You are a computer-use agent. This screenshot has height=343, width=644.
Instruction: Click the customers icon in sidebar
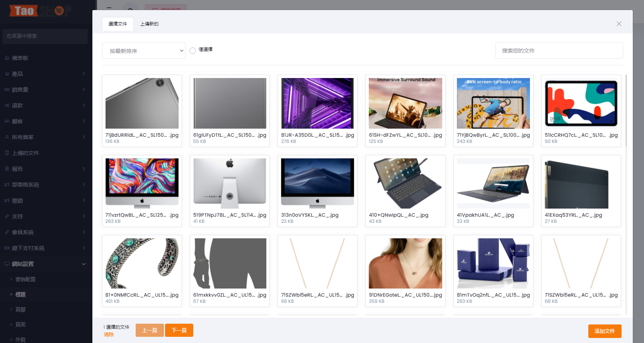tap(7, 121)
